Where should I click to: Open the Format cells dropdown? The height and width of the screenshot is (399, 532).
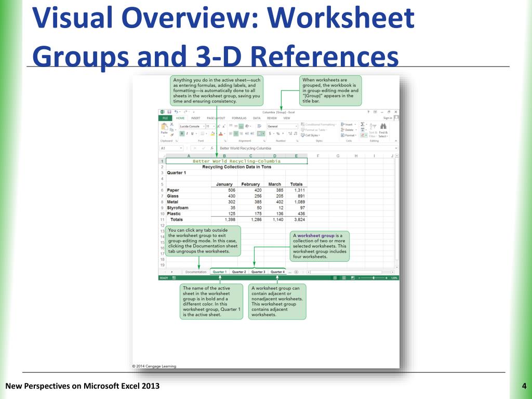349,136
